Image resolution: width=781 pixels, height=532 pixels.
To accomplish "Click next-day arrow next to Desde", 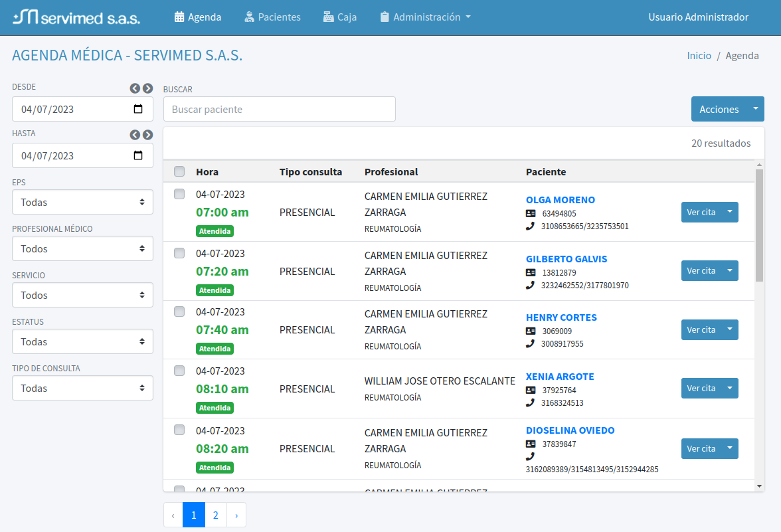I will pos(147,88).
